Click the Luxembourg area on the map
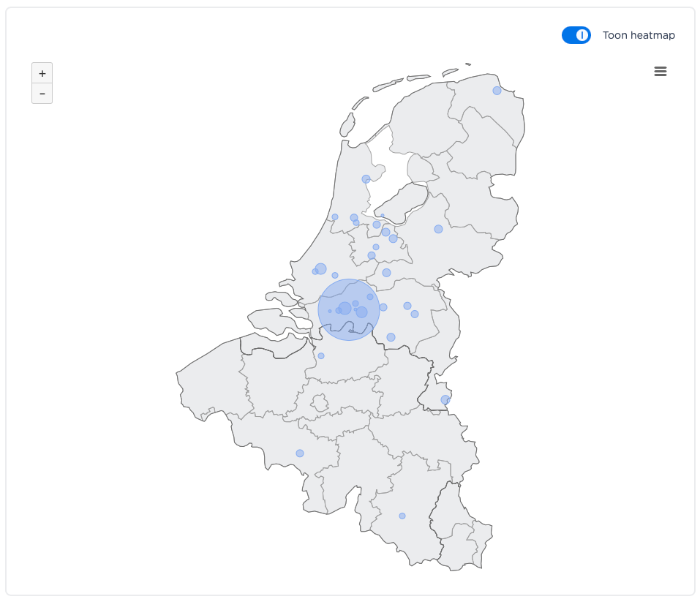The height and width of the screenshot is (599, 700). [457, 534]
